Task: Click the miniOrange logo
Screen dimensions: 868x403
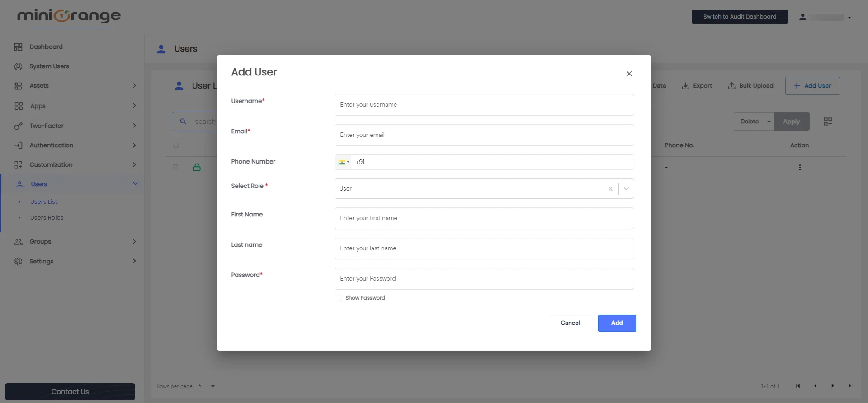Action: pos(69,17)
